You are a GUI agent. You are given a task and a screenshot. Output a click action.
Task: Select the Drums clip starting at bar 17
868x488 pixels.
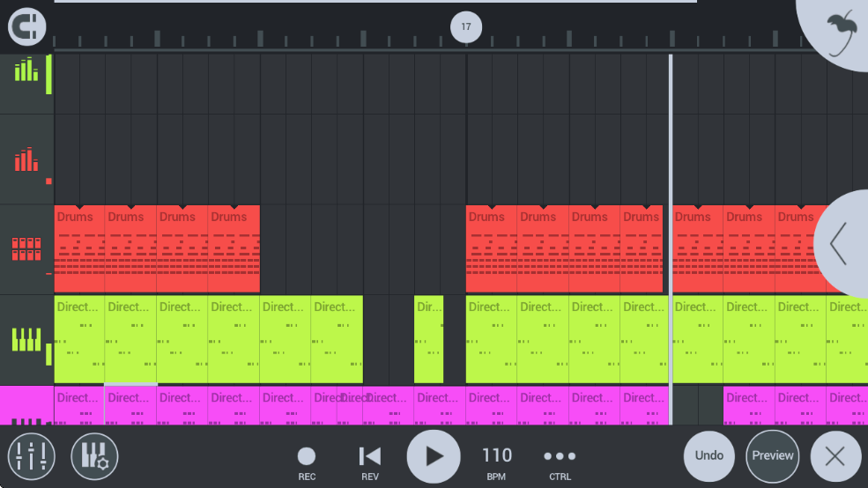point(492,249)
